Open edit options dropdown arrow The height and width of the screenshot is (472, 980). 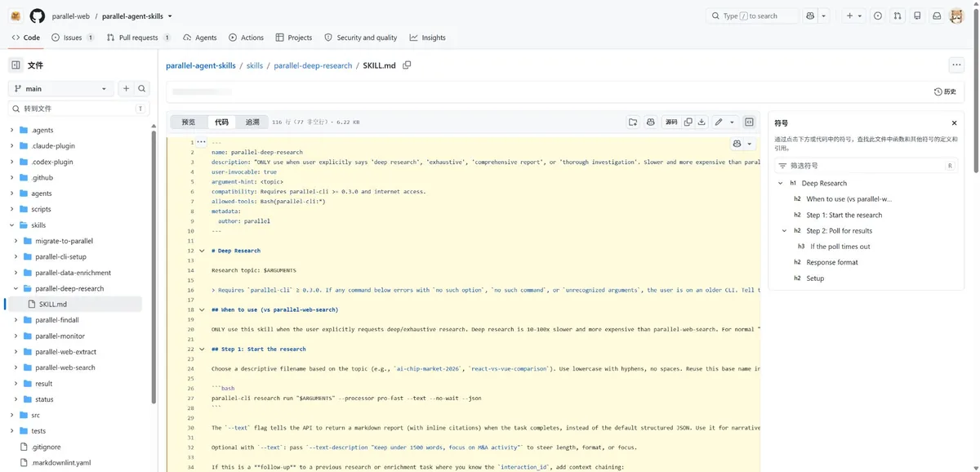pos(732,122)
